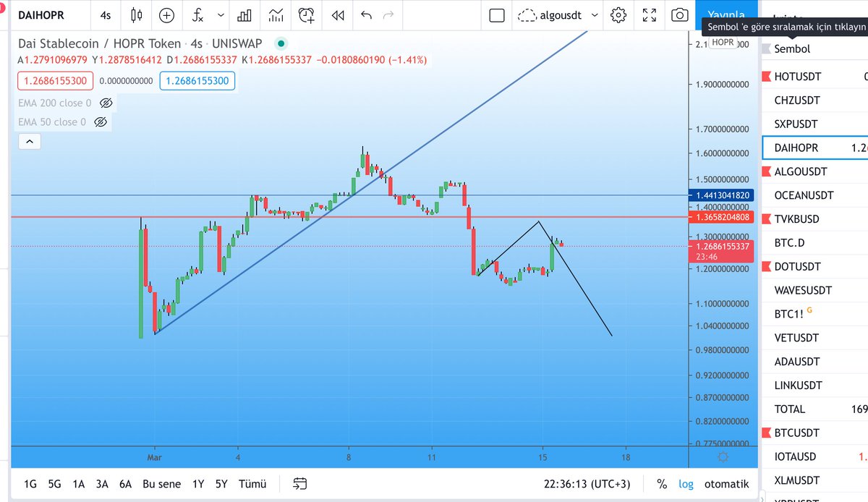Select the chart layout square icon

[496, 15]
